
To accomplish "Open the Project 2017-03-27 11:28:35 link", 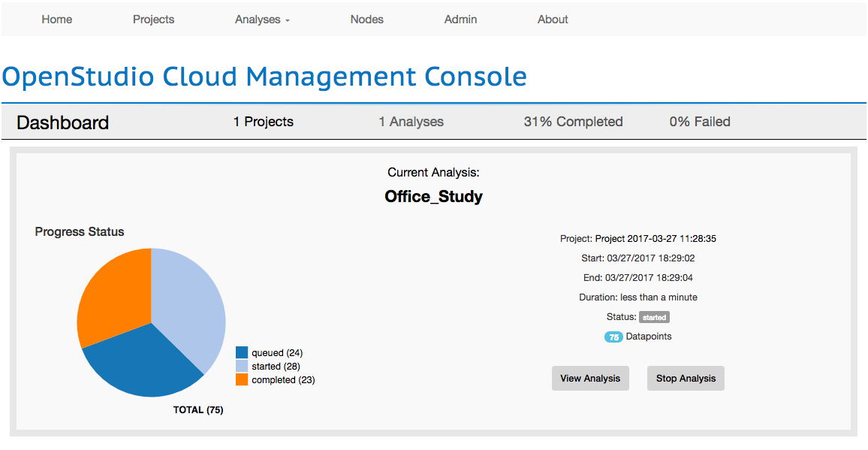I will point(656,238).
